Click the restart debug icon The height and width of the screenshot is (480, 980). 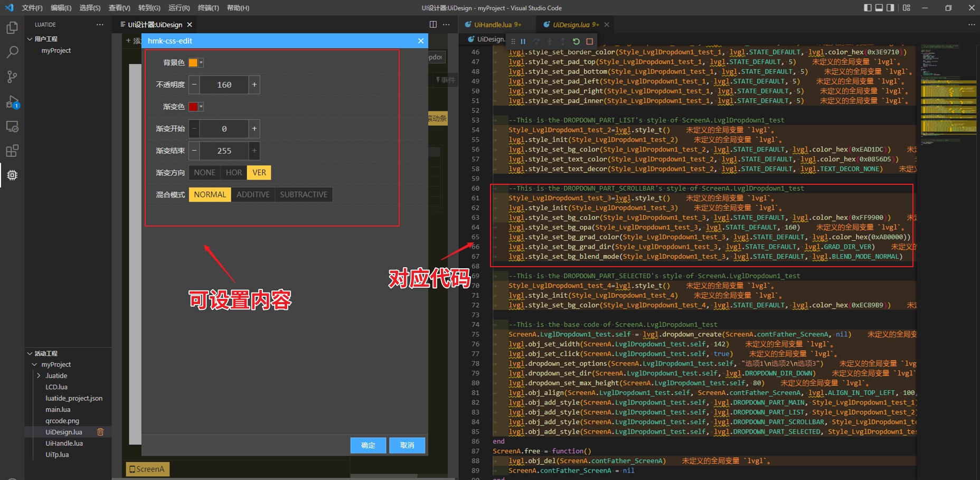(576, 41)
